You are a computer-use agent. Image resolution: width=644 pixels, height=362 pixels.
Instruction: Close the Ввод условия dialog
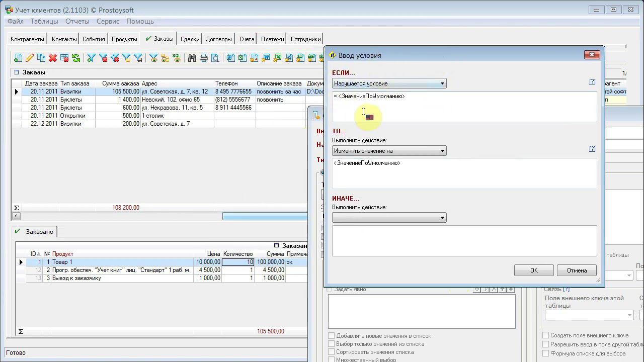(592, 55)
